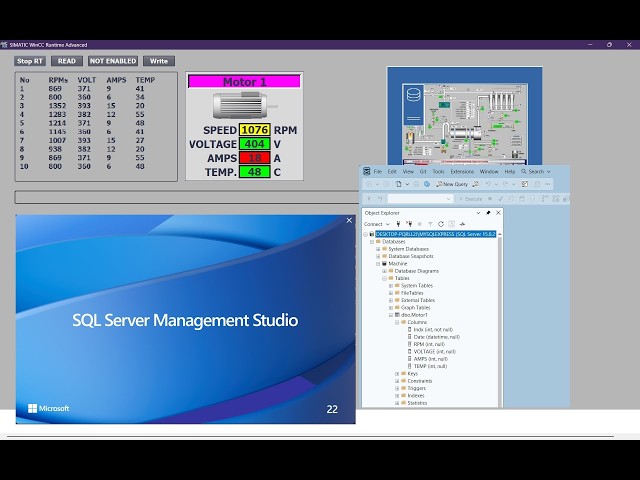Image resolution: width=640 pixels, height=480 pixels.
Task: Click the Stop RT button
Action: (29, 61)
